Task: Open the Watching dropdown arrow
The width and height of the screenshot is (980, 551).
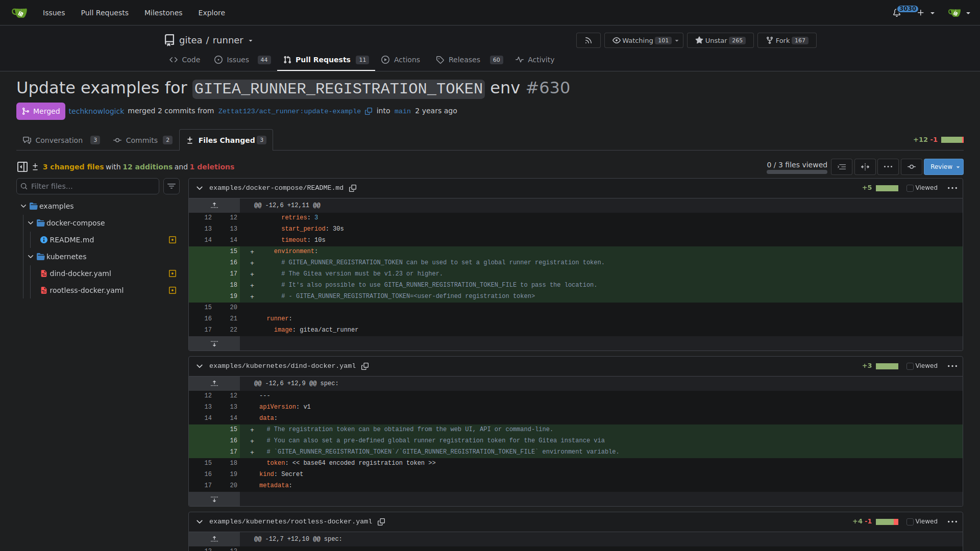Action: click(677, 41)
